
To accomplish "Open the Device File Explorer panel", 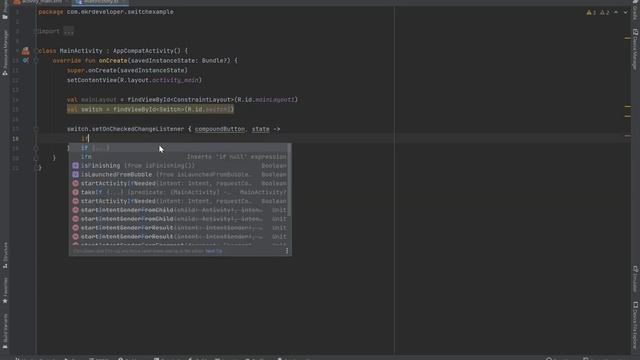I will 635,324.
